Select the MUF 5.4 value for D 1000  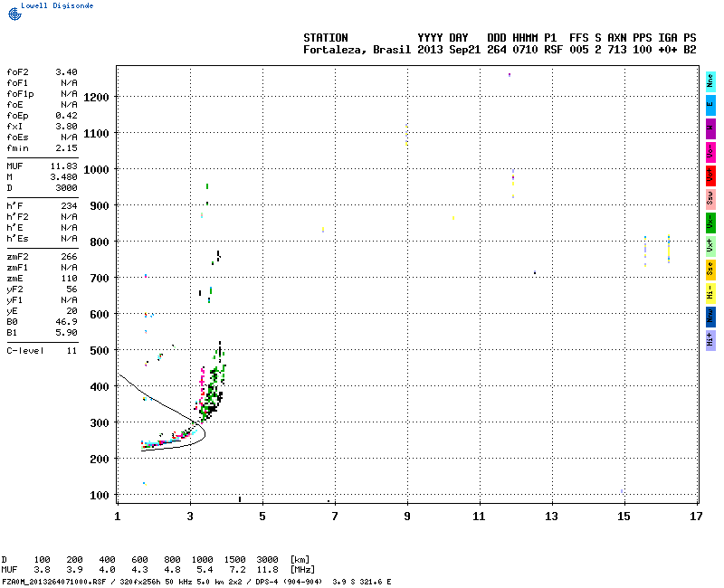205,570
